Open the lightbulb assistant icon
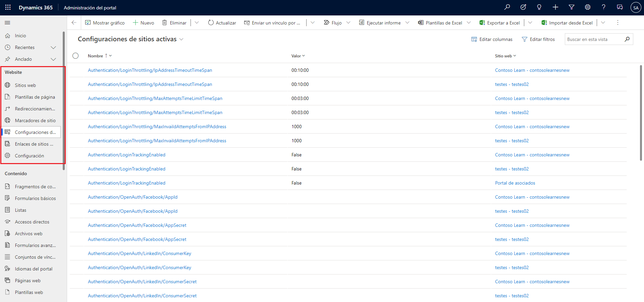This screenshot has height=302, width=644. click(539, 7)
